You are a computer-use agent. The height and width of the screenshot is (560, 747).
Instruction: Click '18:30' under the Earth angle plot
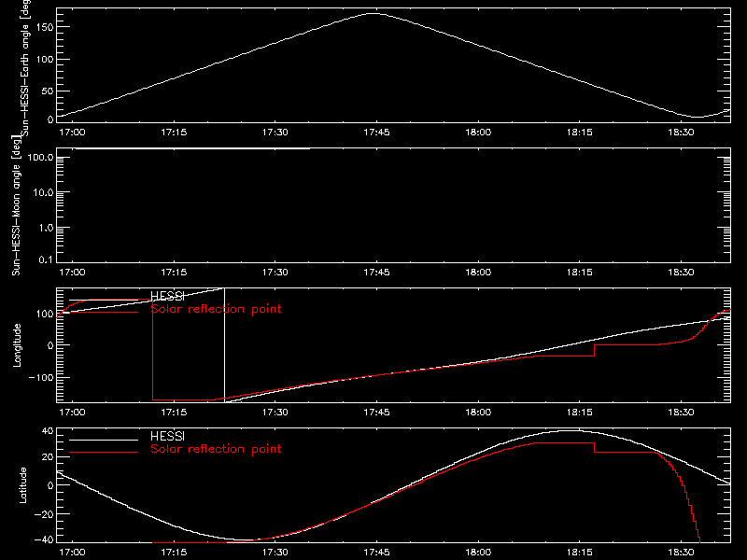(x=682, y=133)
